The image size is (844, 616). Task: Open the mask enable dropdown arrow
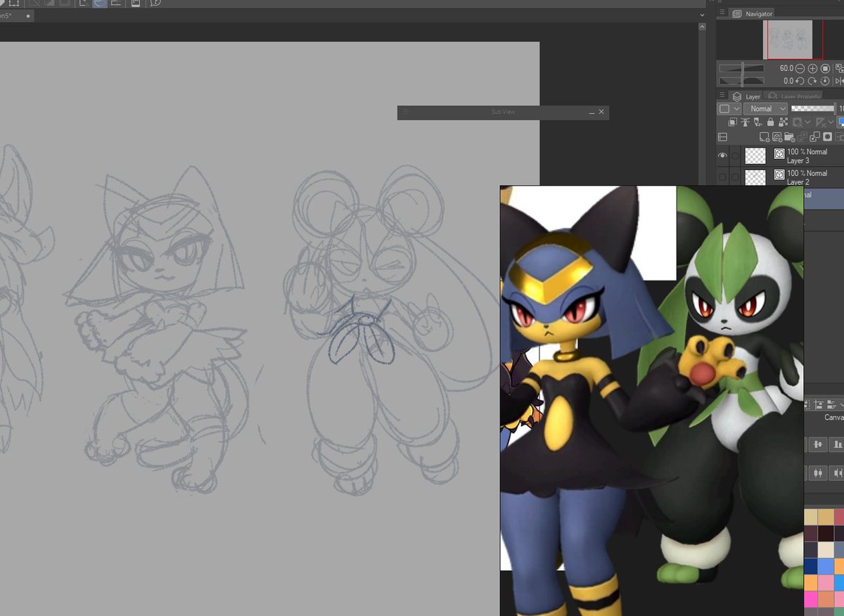[807, 122]
